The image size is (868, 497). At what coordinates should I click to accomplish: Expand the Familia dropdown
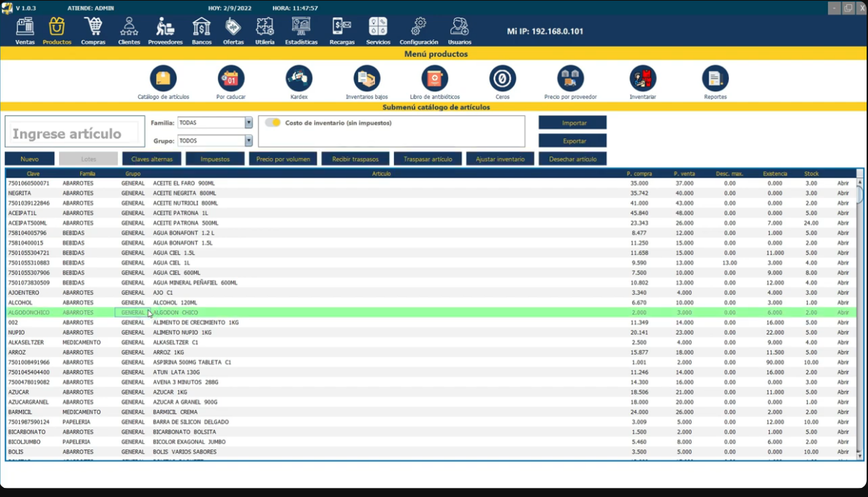click(248, 123)
